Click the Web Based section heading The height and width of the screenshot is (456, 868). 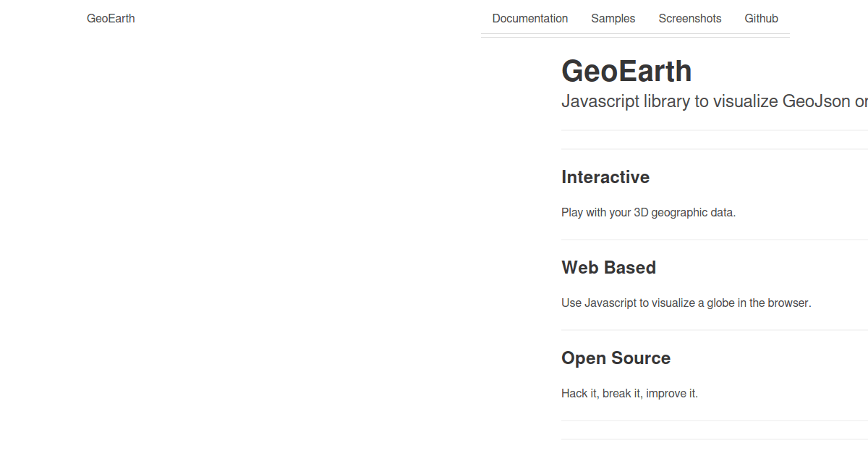pyautogui.click(x=608, y=267)
